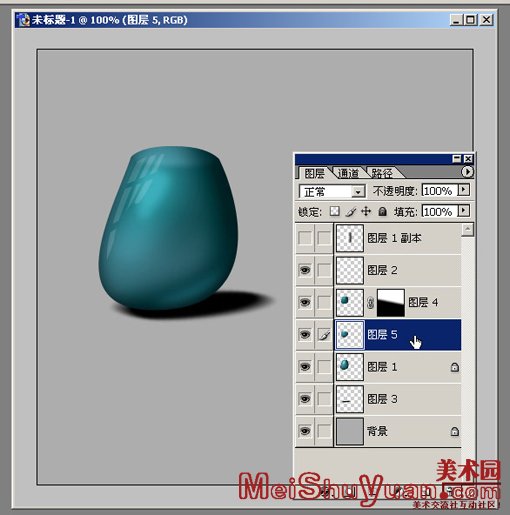The height and width of the screenshot is (515, 510).
Task: Select the 图层 3 layer
Action: tap(397, 399)
